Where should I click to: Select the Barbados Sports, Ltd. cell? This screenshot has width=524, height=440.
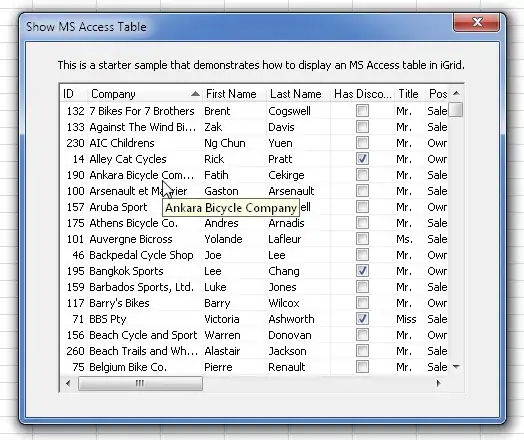(145, 287)
